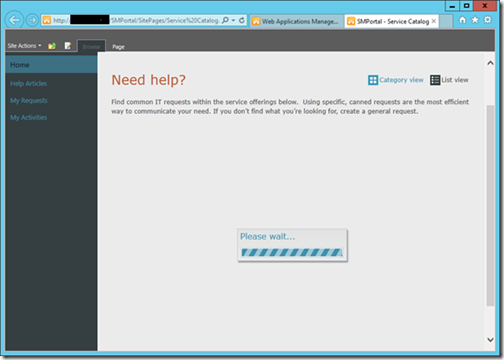
Task: Click the vertical scrollbar thumb
Action: coord(490,206)
